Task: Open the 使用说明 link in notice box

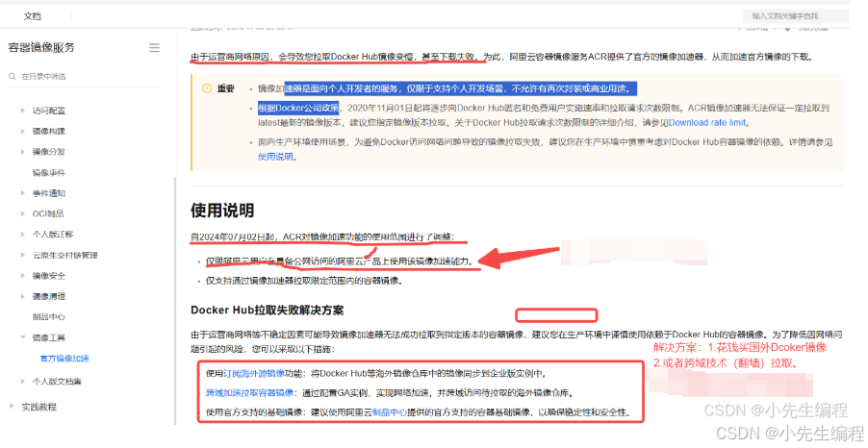Action: [275, 157]
